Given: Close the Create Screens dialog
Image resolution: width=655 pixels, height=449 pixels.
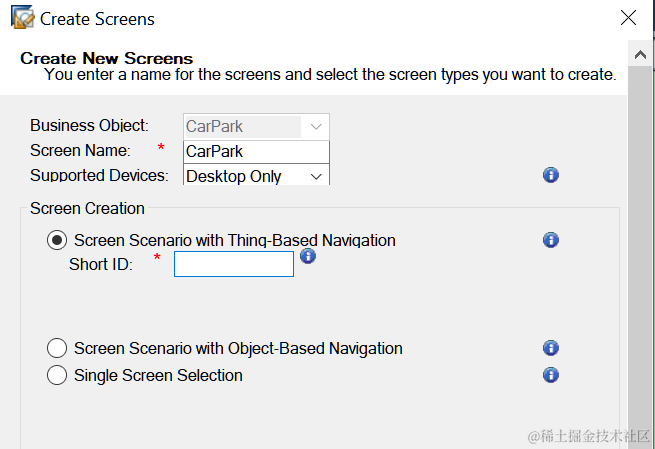Looking at the screenshot, I should (x=628, y=18).
